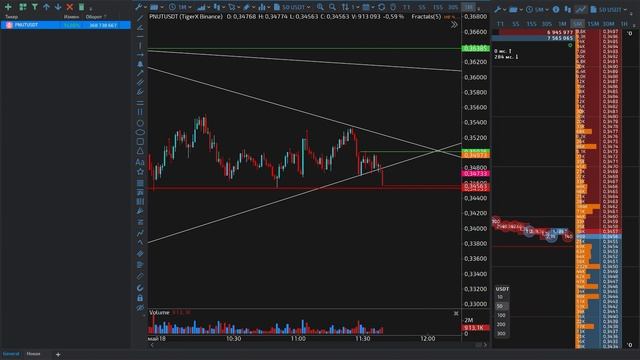Open the chart 1M timeframe clock dropdown
Screen dimensions: 640x360
tap(180, 7)
